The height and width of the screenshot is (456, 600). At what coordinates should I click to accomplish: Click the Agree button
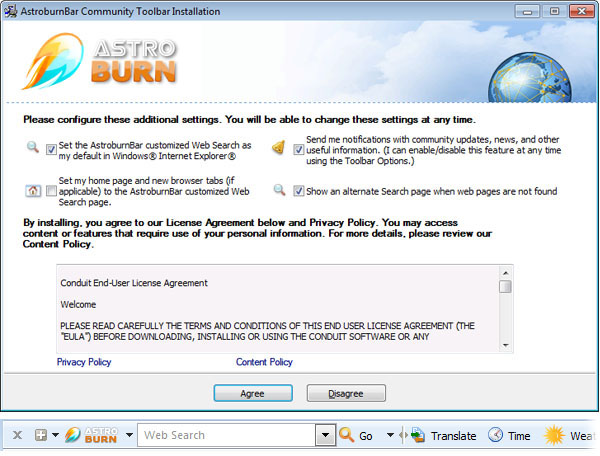[x=253, y=393]
